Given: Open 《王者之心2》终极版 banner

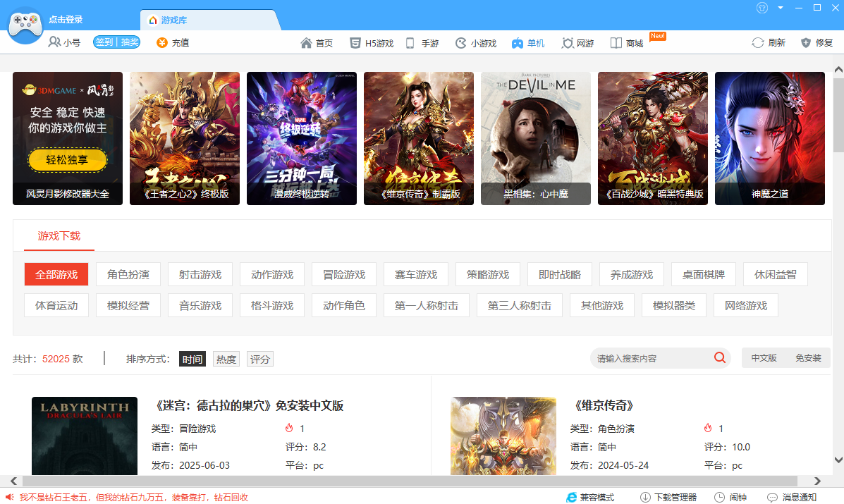Looking at the screenshot, I should pos(185,138).
